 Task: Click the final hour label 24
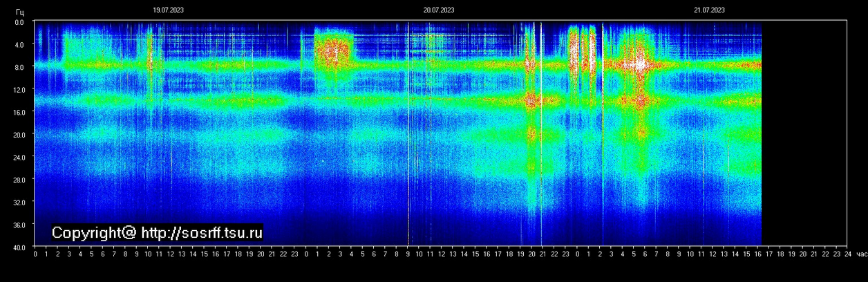point(848,254)
